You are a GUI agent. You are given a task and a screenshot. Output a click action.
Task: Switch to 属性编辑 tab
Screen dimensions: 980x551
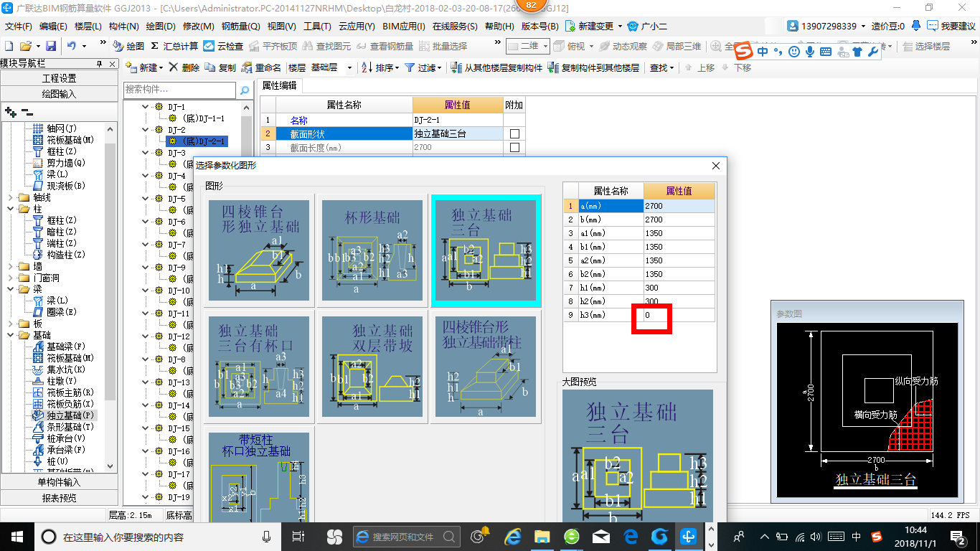(279, 85)
